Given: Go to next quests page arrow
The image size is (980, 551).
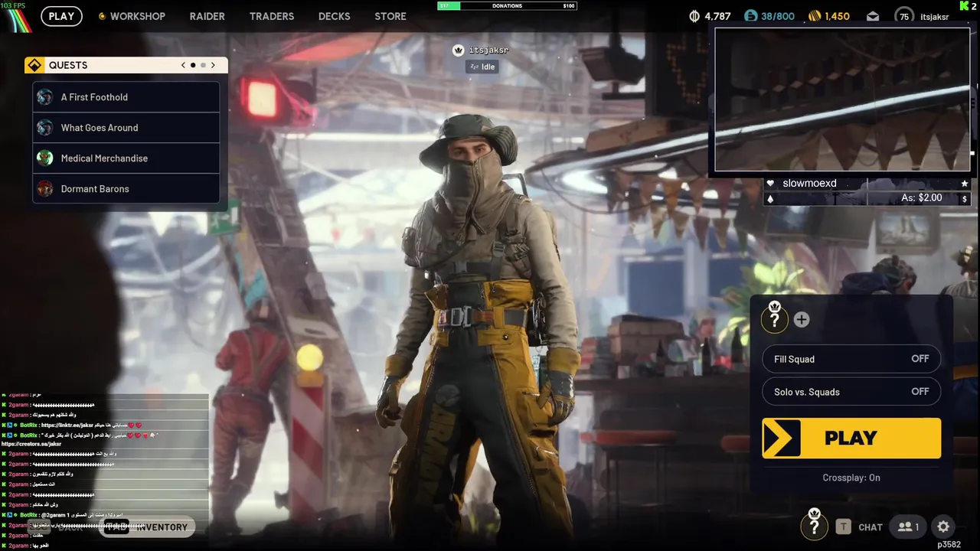Looking at the screenshot, I should tap(213, 65).
